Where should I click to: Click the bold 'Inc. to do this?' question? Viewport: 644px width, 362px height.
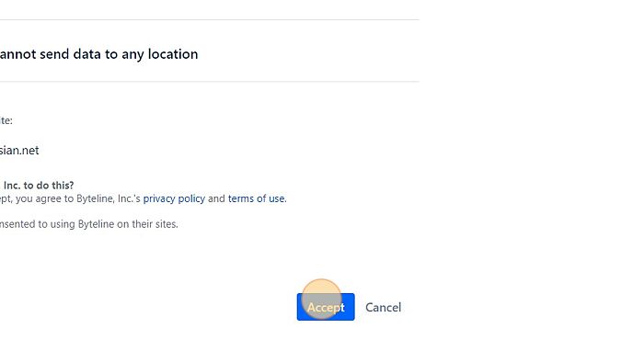[x=39, y=186]
